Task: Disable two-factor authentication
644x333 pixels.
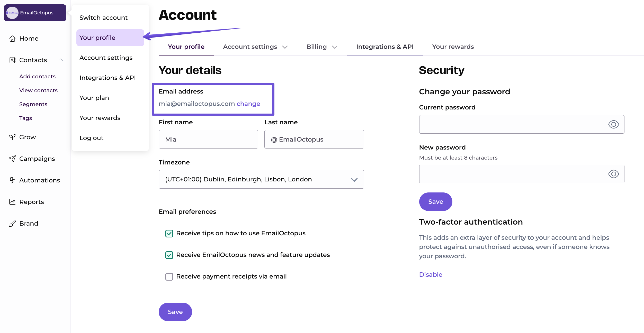Action: [430, 274]
